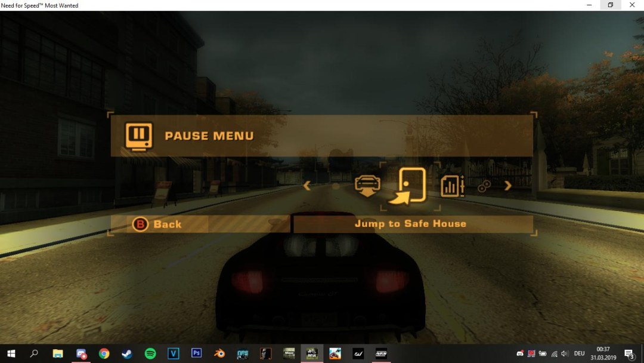This screenshot has width=644, height=363.
Task: Click the volume speaker tray icon
Action: tap(565, 353)
